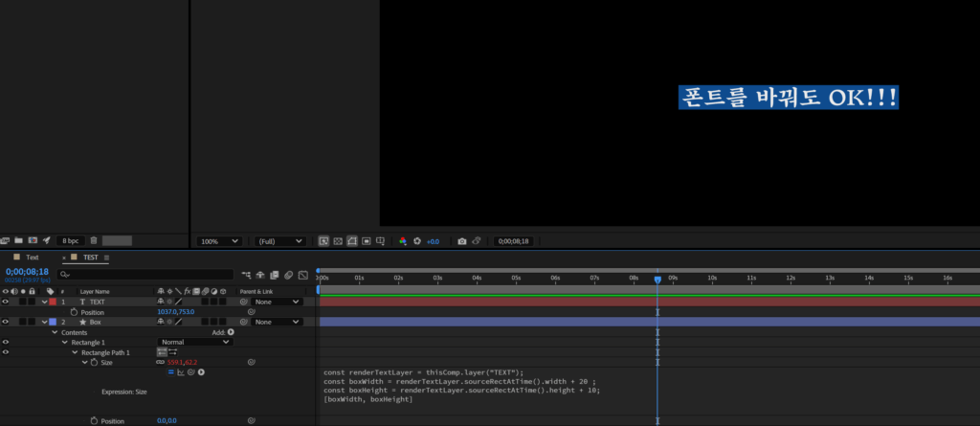This screenshot has width=980, height=426.
Task: Collapse the TEXT layer twirl arrow
Action: [44, 303]
